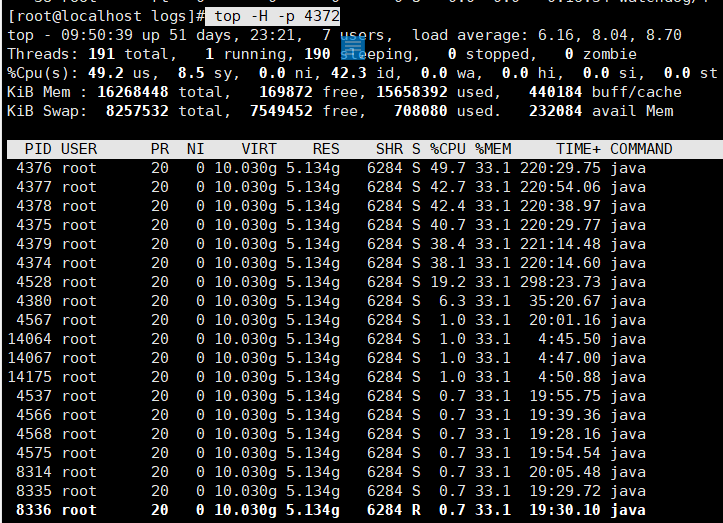
Task: Click the TIME+ column header
Action: click(x=578, y=149)
